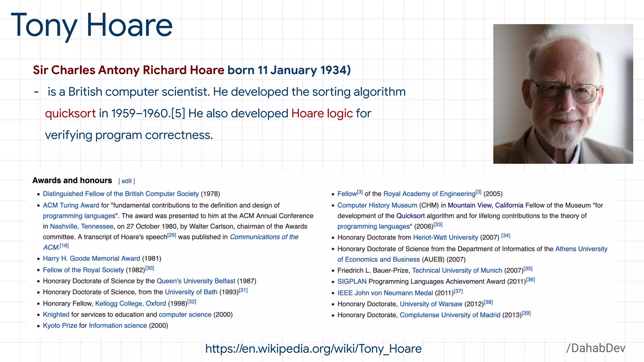Click the SIGPLAN link

tap(352, 282)
